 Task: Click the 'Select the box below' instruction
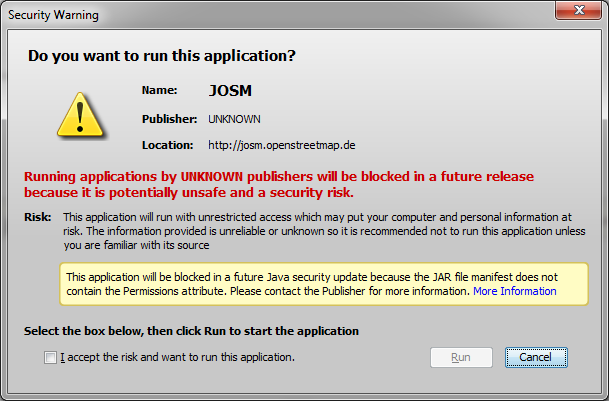click(x=191, y=331)
